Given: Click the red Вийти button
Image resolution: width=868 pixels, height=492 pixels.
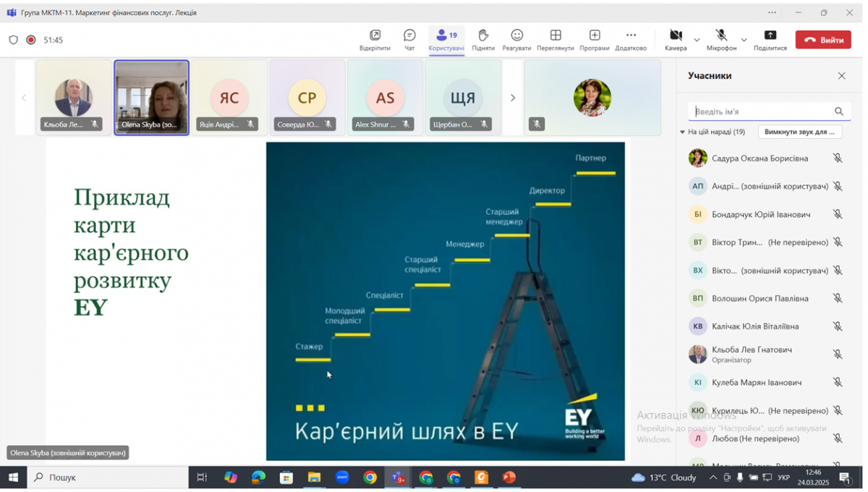Looking at the screenshot, I should (x=823, y=40).
